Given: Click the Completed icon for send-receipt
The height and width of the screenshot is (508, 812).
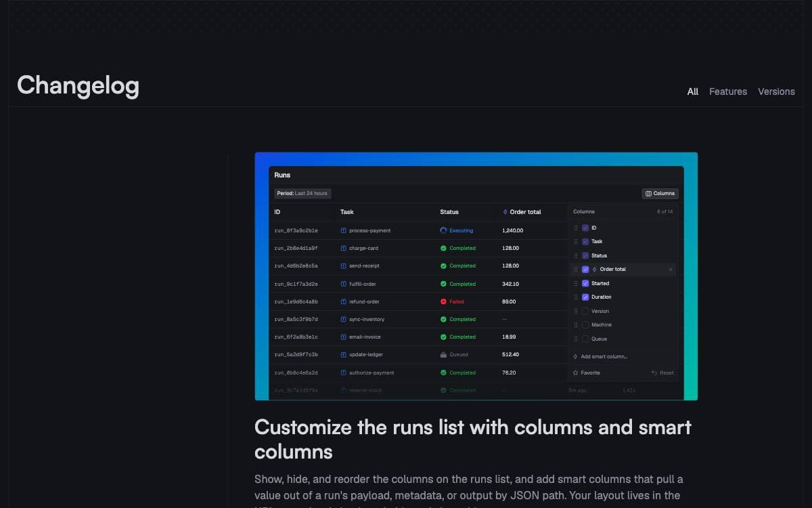Looking at the screenshot, I should click(443, 266).
